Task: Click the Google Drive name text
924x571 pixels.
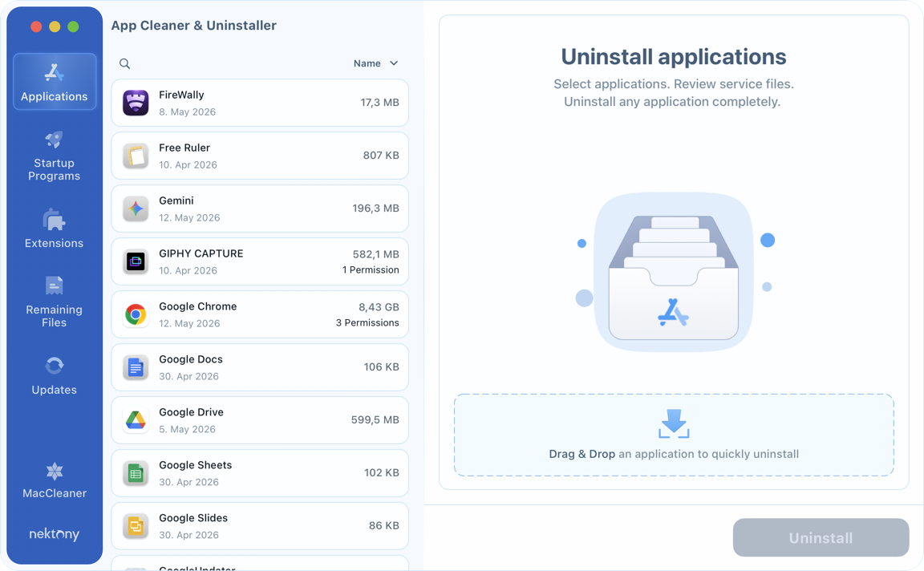Action: coord(191,412)
